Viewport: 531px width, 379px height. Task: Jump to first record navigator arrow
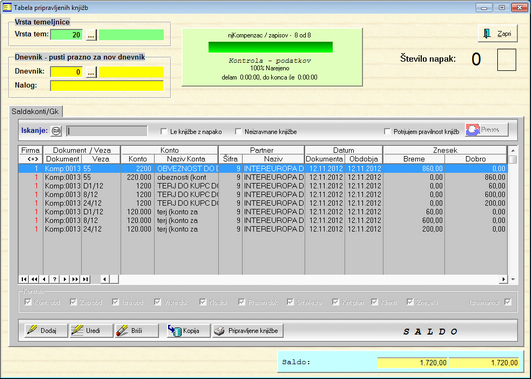pyautogui.click(x=24, y=279)
